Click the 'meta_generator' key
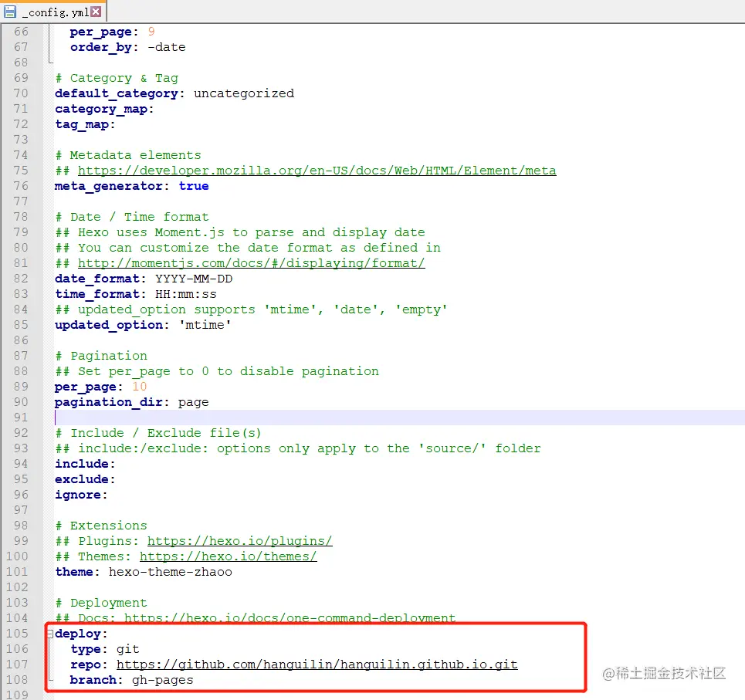 click(x=108, y=186)
